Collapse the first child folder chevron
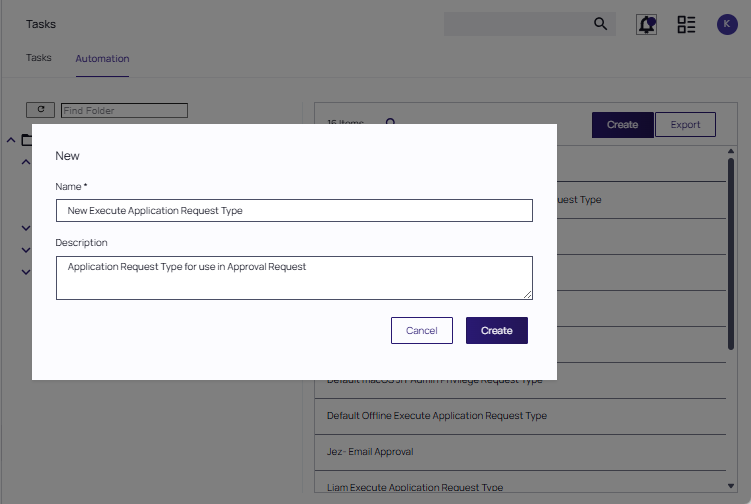The width and height of the screenshot is (751, 504). click(26, 162)
